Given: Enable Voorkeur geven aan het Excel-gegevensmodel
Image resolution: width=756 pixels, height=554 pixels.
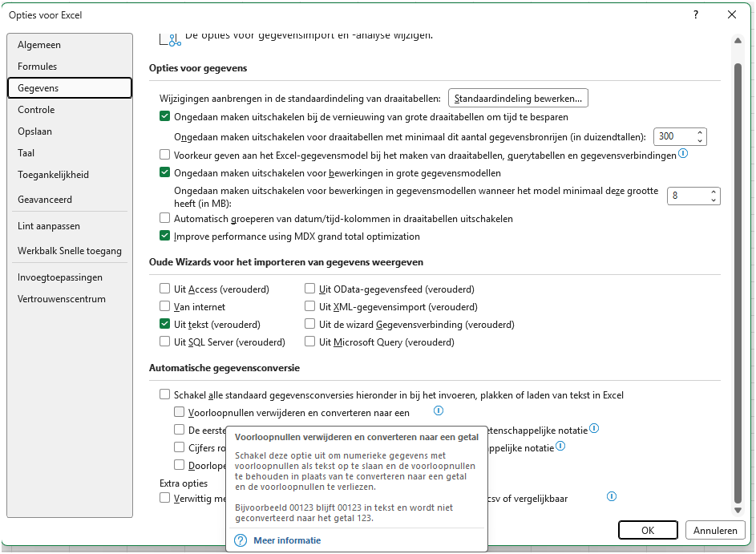Looking at the screenshot, I should point(165,155).
